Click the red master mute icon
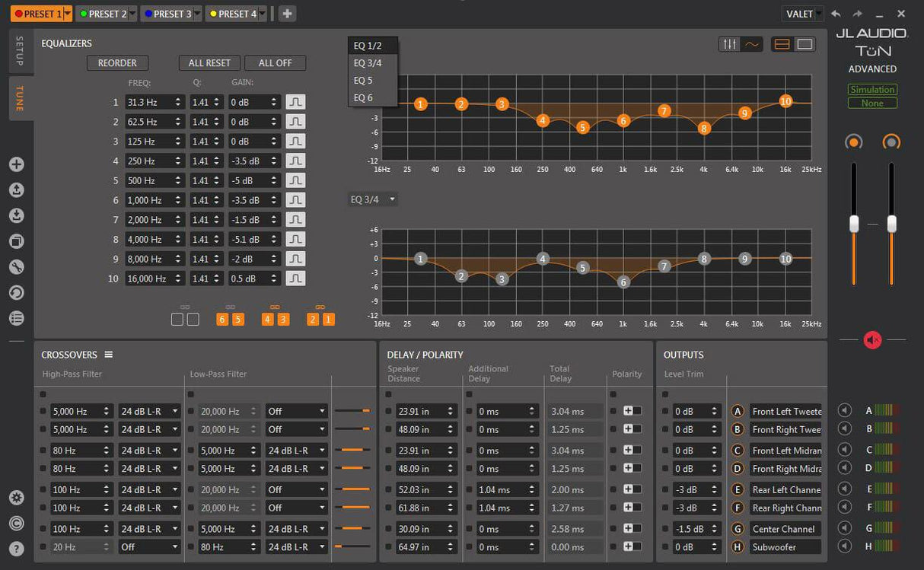Image resolution: width=924 pixels, height=570 pixels. click(872, 340)
